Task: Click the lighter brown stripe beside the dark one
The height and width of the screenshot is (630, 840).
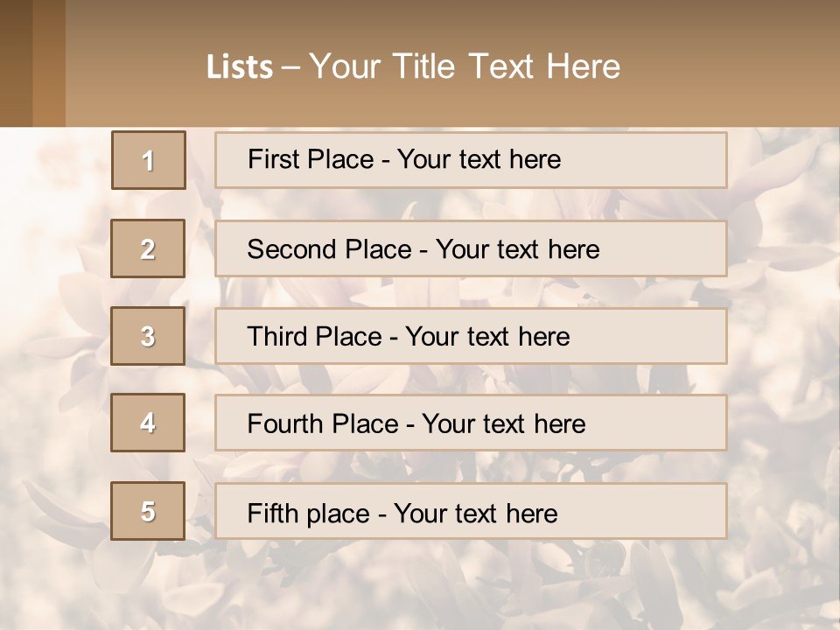Action: (49, 63)
